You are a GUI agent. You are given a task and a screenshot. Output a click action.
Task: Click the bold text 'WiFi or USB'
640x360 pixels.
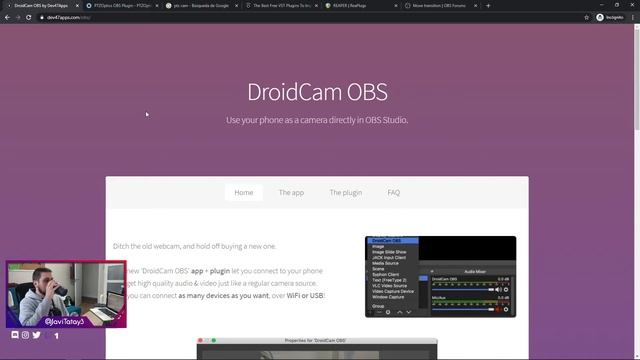305,295
